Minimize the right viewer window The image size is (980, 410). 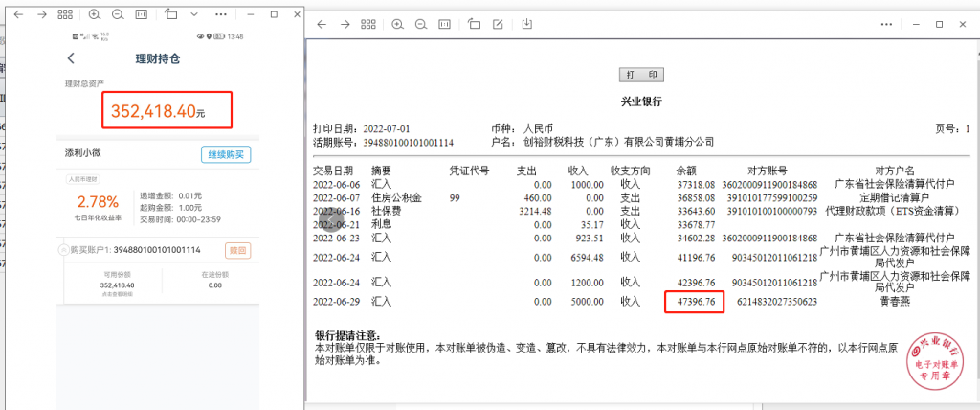click(x=916, y=24)
